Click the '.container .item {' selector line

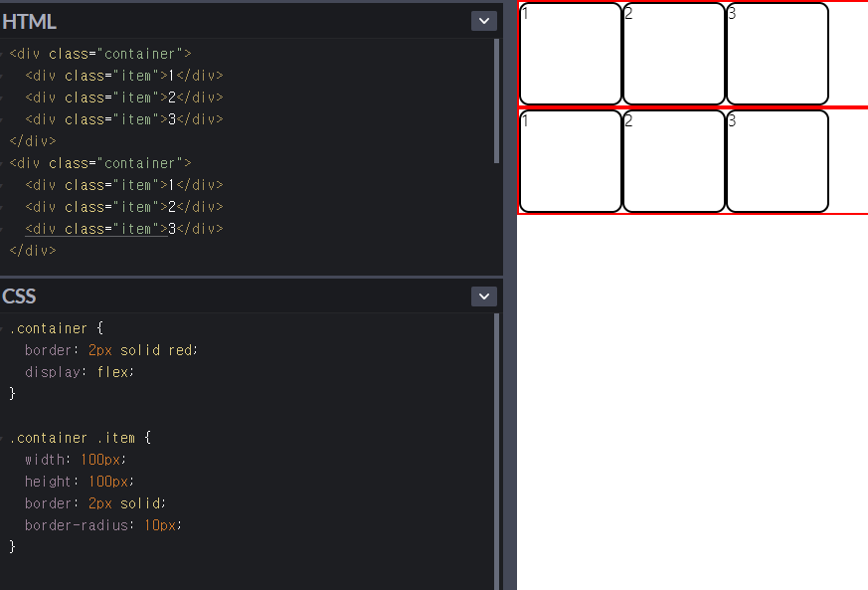(81, 438)
